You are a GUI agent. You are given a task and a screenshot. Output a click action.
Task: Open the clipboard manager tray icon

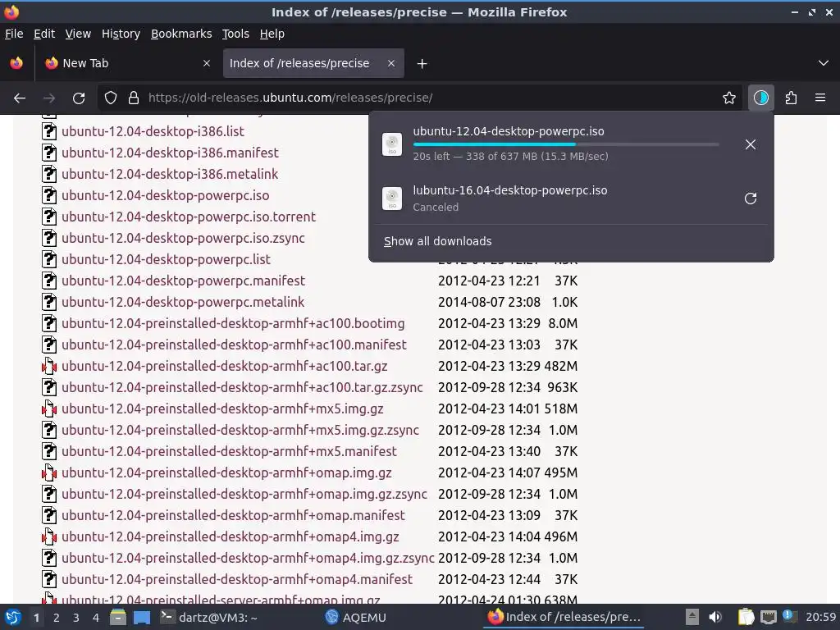746,617
